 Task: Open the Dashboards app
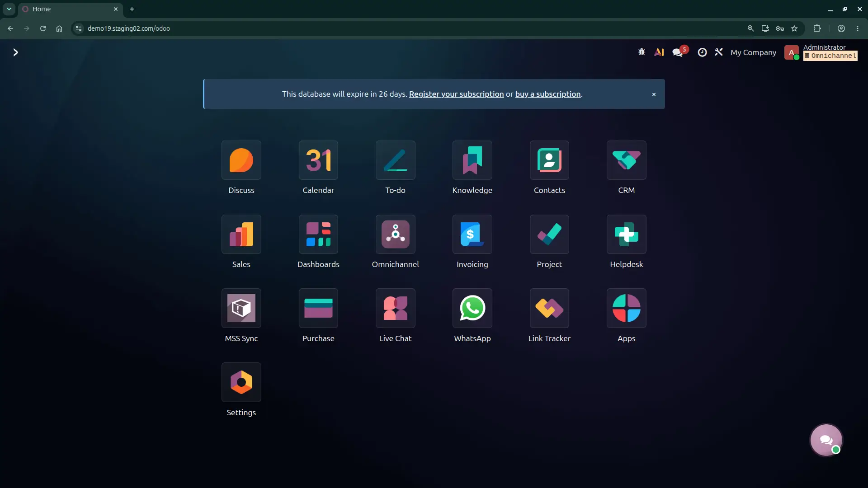tap(318, 235)
